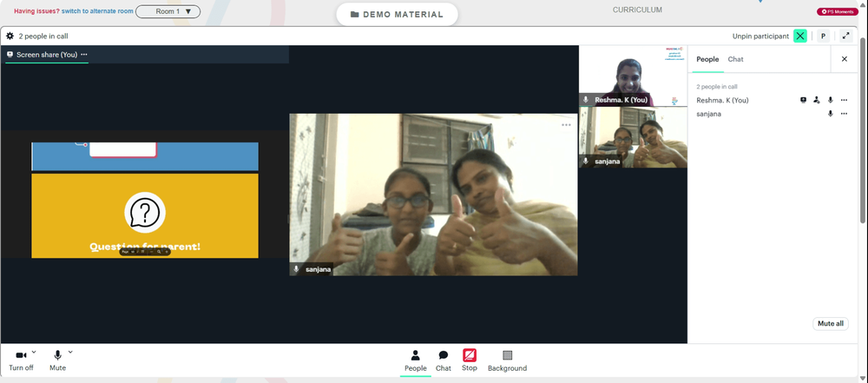Expand the microphone options chevron
This screenshot has height=383, width=868.
point(70,352)
